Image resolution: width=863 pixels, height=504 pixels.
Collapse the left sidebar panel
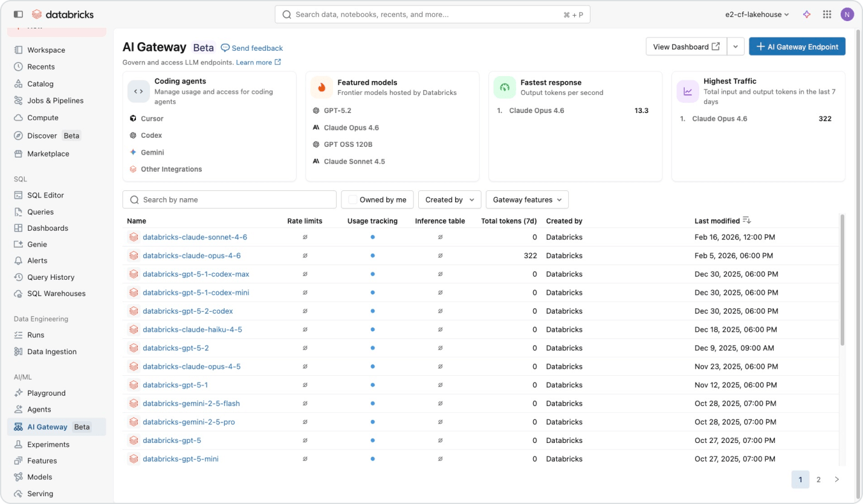pyautogui.click(x=18, y=14)
